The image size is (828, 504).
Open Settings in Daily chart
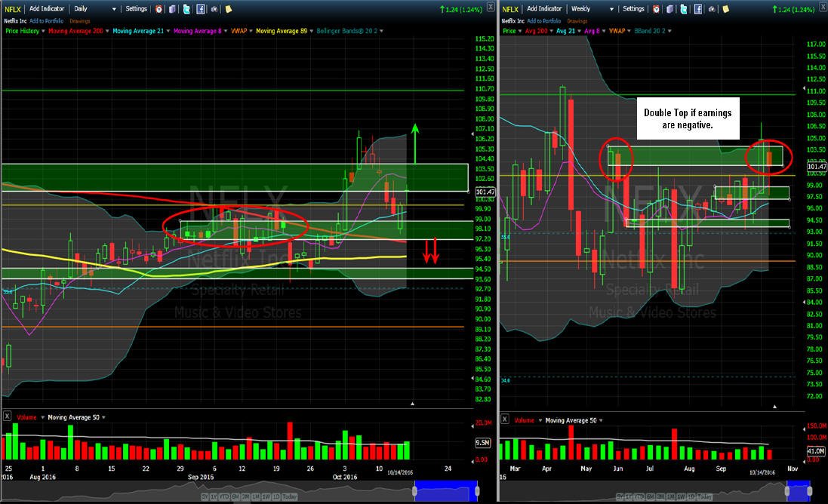click(137, 9)
